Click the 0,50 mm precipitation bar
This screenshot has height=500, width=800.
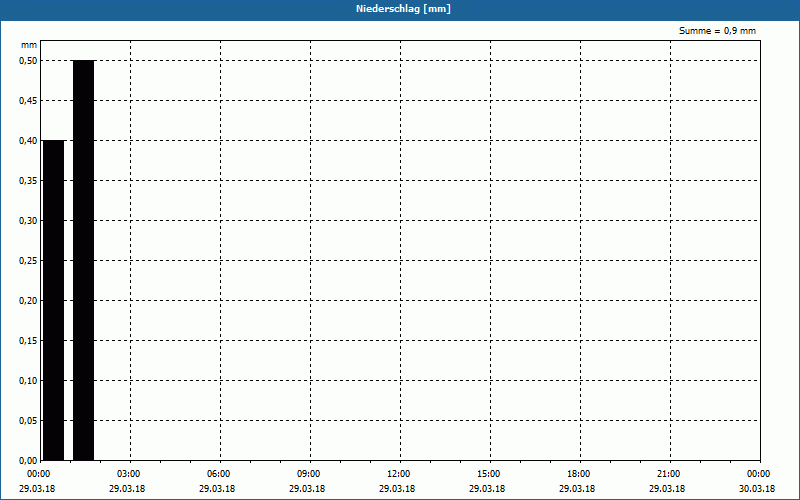point(84,260)
